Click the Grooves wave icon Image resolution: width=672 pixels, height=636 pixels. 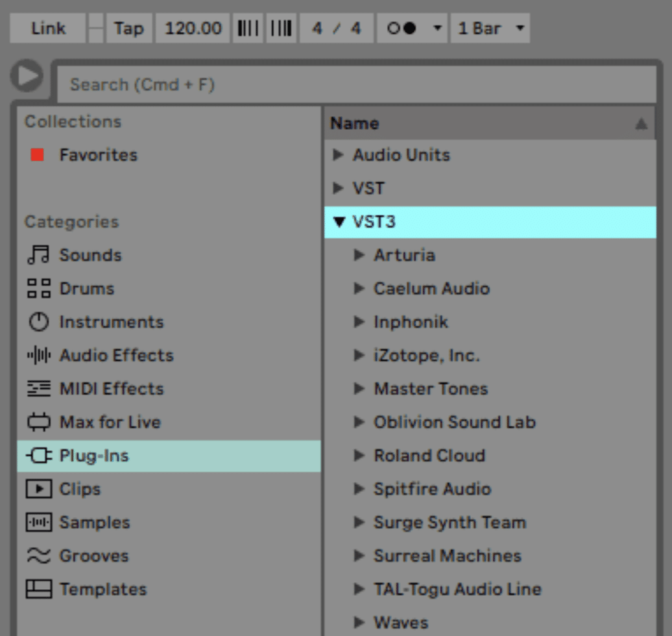tap(38, 556)
